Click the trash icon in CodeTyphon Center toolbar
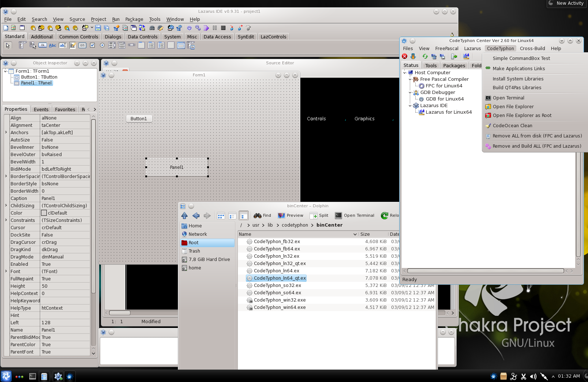588x382 pixels. coord(434,56)
